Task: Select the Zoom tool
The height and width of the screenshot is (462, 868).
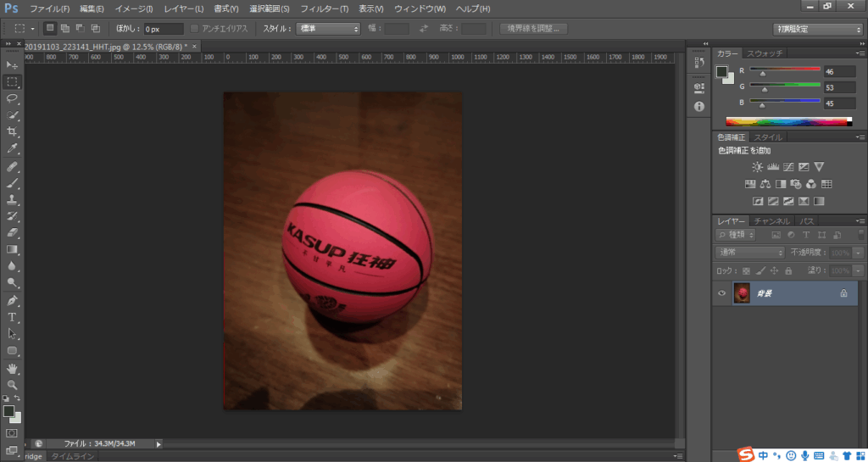Action: point(12,385)
